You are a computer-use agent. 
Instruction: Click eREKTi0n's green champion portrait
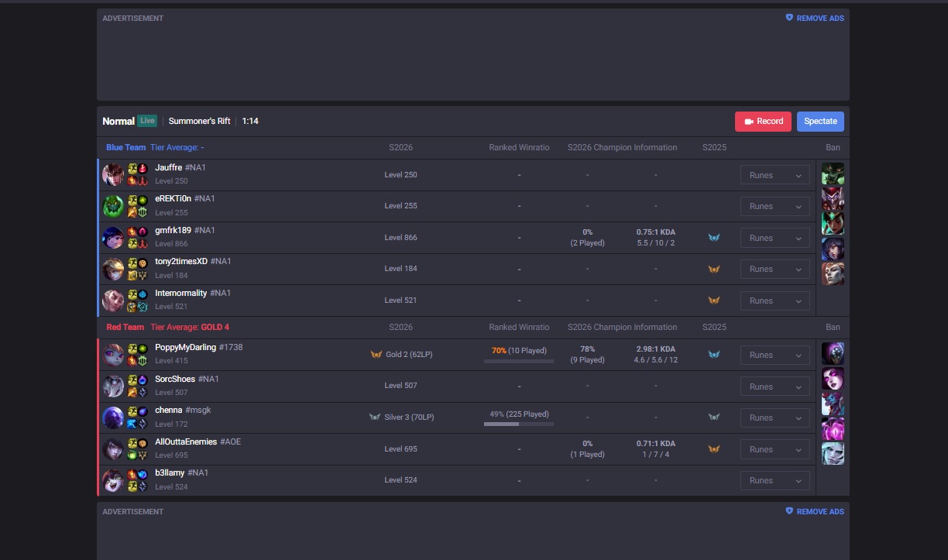[x=113, y=205]
